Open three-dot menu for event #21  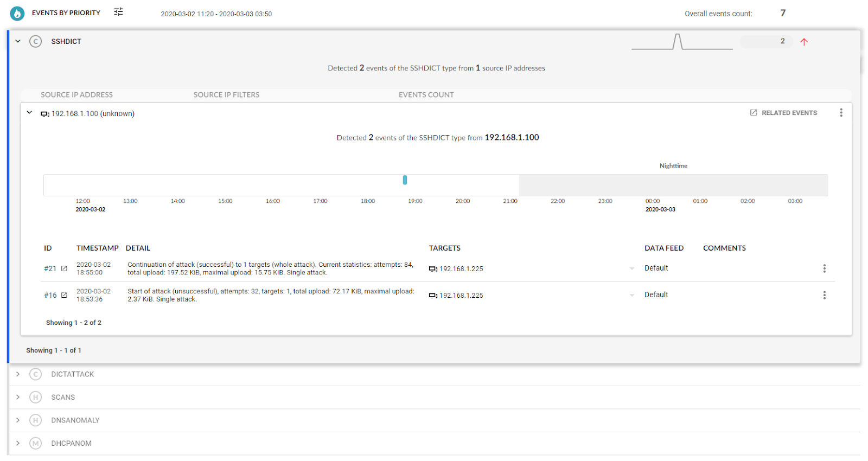tap(824, 268)
